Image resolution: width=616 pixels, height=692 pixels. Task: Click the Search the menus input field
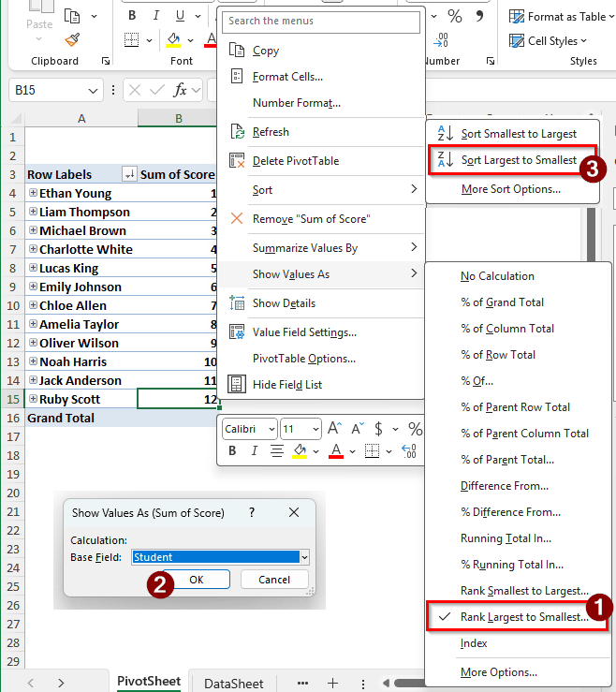point(322,21)
